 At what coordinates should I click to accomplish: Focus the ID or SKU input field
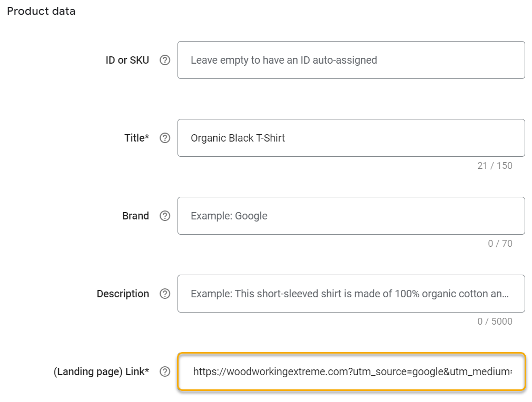pyautogui.click(x=351, y=60)
